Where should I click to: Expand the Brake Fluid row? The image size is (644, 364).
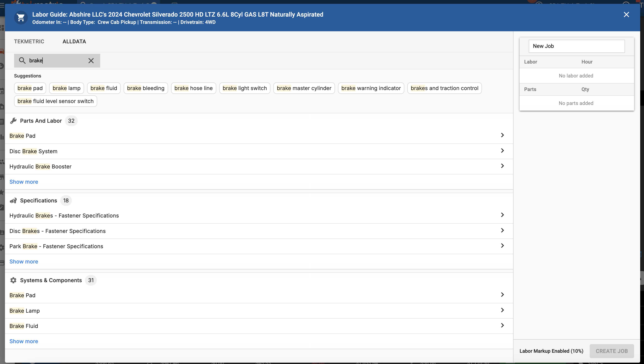click(x=259, y=326)
